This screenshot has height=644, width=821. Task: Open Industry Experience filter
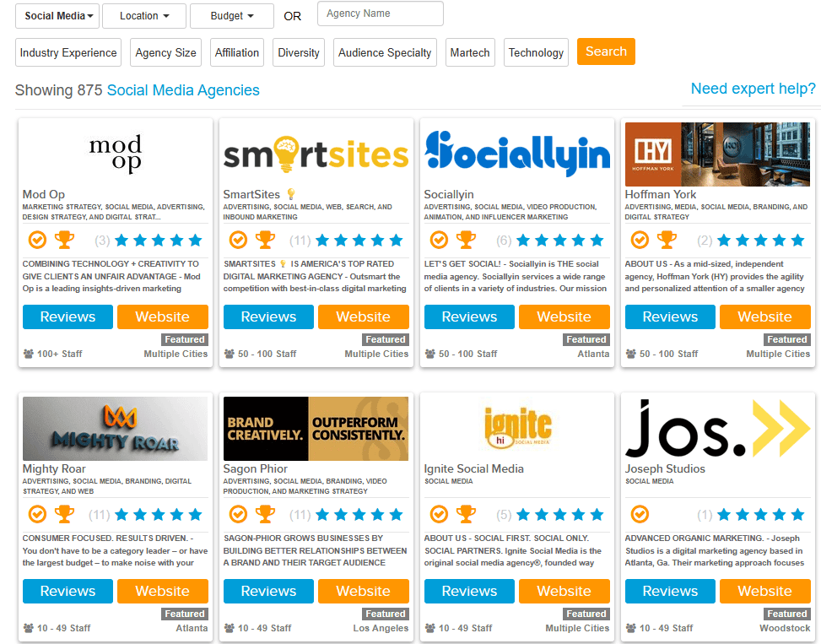[x=68, y=52]
